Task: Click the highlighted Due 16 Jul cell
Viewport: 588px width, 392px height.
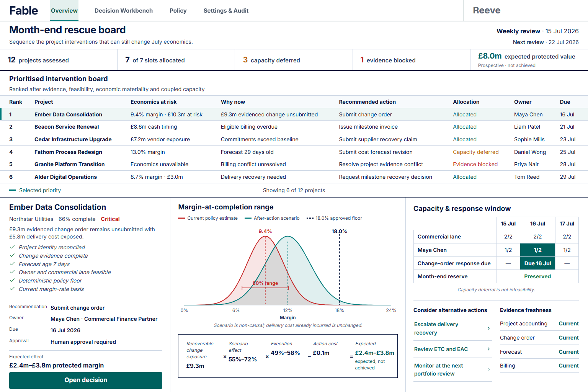Action: point(537,263)
